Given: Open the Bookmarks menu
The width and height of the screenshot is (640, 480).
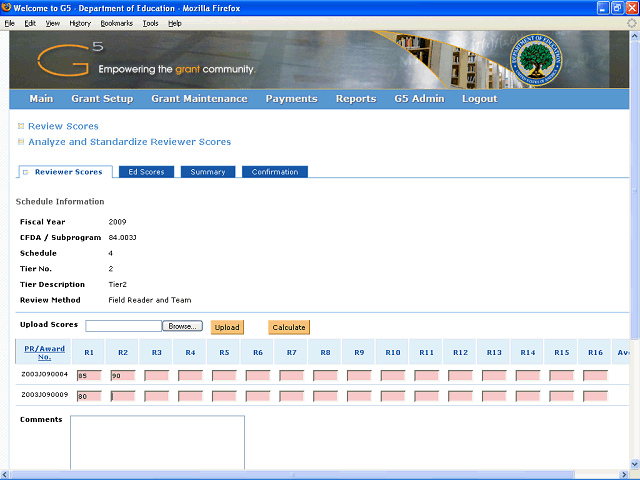Looking at the screenshot, I should pyautogui.click(x=116, y=22).
